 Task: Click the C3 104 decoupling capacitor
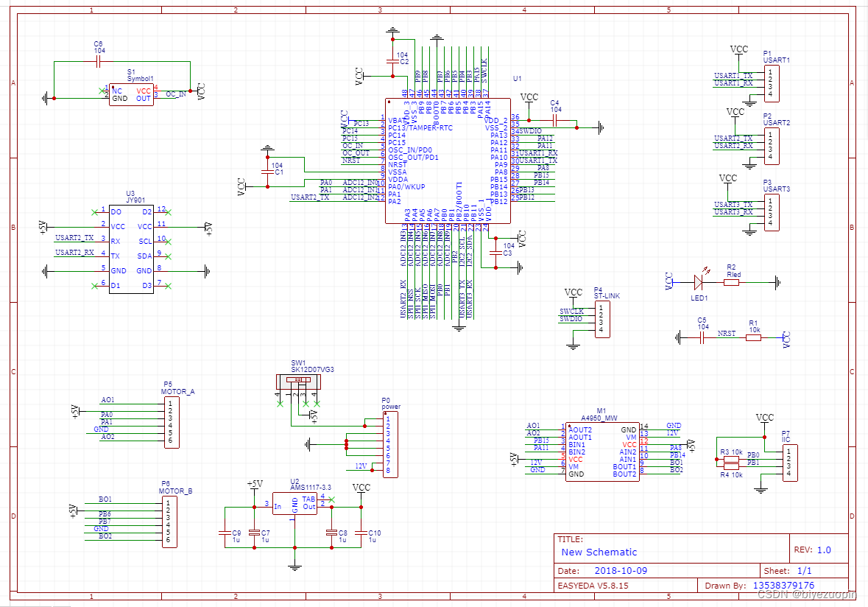[495, 253]
